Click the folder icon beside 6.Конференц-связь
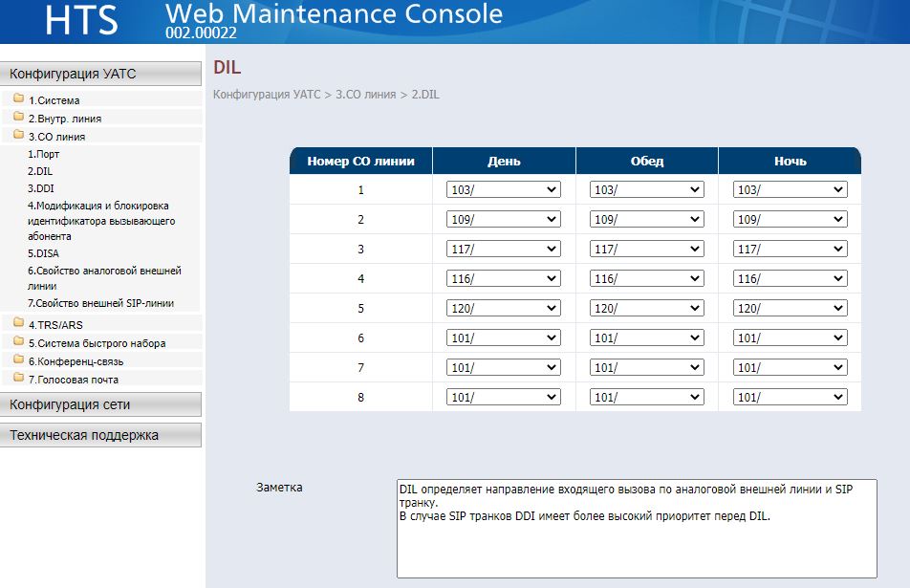910x588 pixels. click(x=18, y=359)
